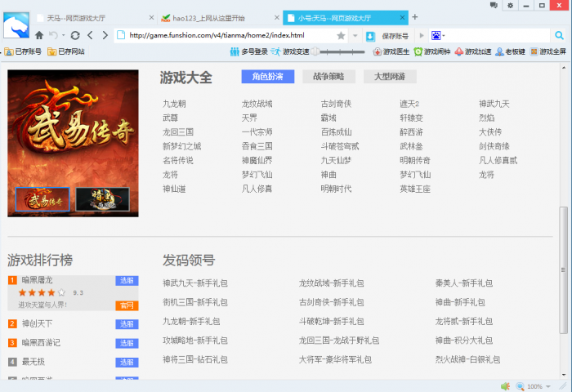This screenshot has height=392, width=572.
Task: Select the 大型网游 category tab
Action: [390, 77]
